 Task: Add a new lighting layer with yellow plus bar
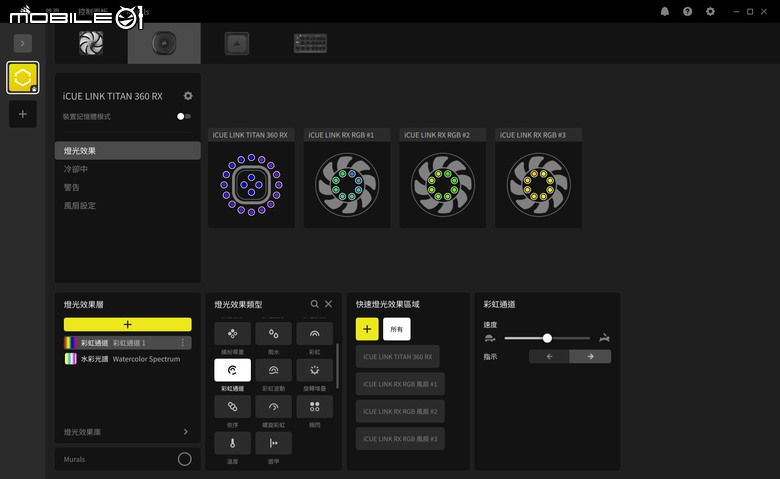[x=127, y=324]
